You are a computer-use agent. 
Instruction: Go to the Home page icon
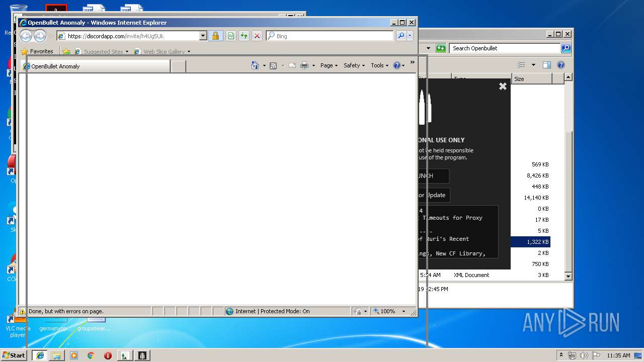(255, 65)
